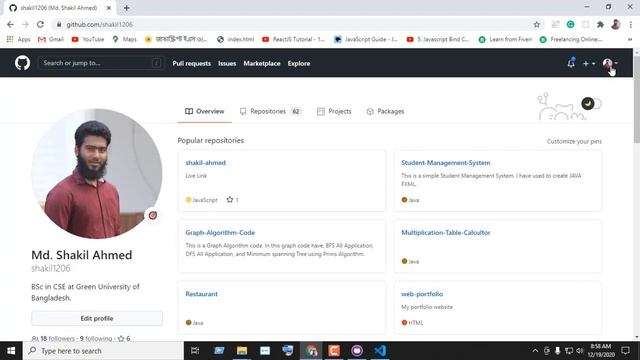Open the Chrome profile avatar
Viewport: 640px width, 360px height.
coord(616,24)
